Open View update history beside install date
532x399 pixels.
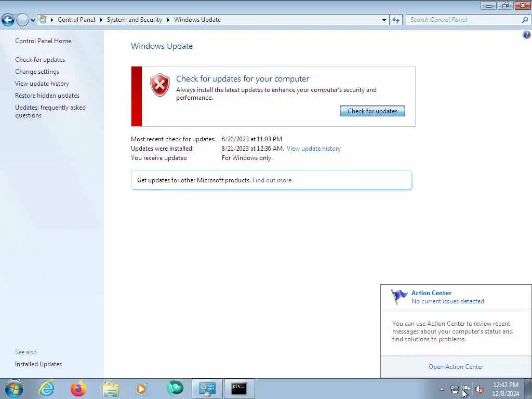(x=313, y=148)
